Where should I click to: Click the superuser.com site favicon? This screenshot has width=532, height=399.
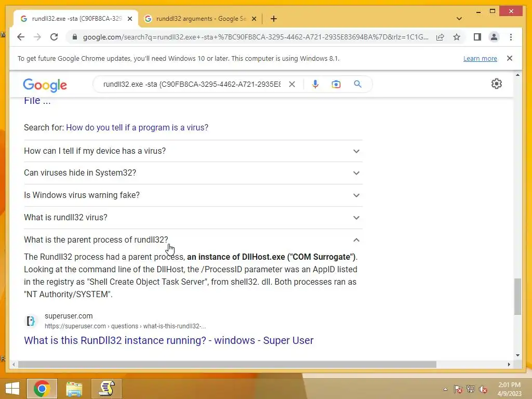click(x=31, y=321)
